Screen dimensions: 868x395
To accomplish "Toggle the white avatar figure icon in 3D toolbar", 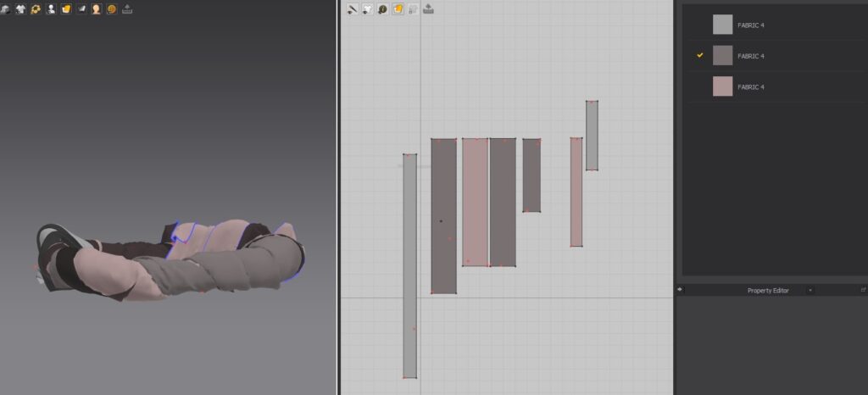I will tap(51, 9).
